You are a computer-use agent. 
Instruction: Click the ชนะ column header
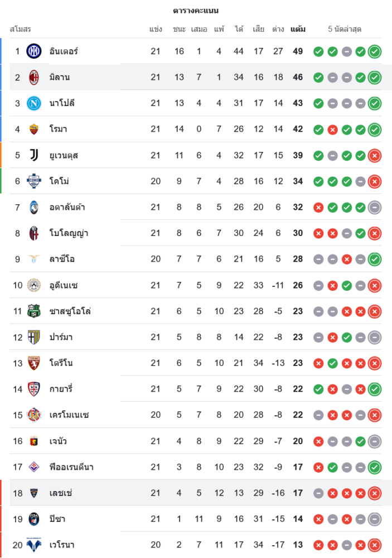click(179, 29)
